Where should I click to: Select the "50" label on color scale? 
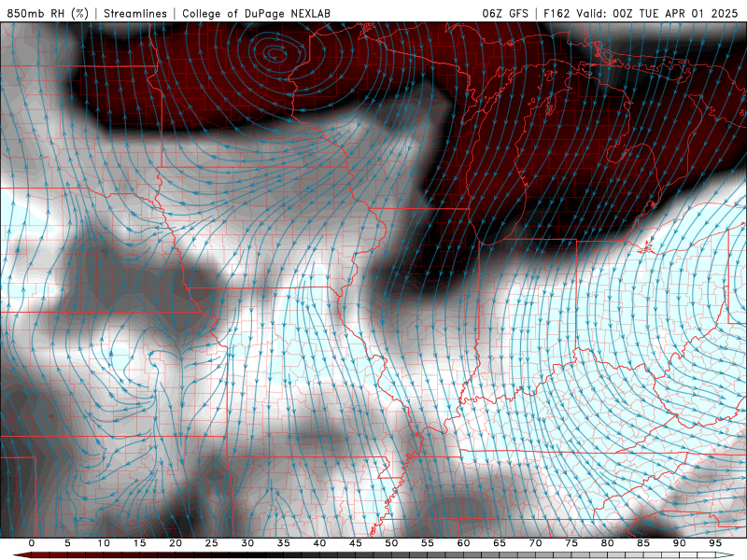click(x=391, y=543)
